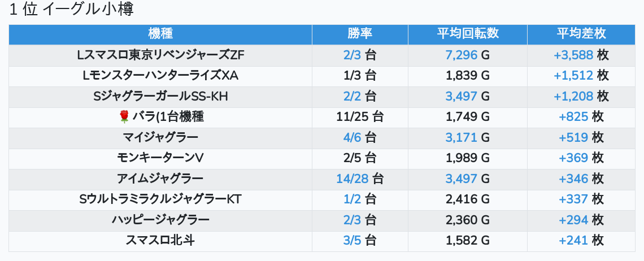Click the 7,296 G average spins value

[x=468, y=55]
